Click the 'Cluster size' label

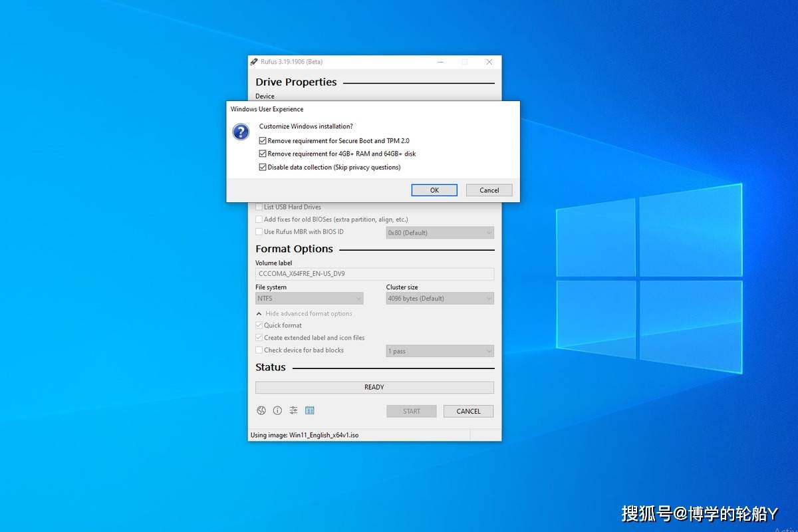pyautogui.click(x=402, y=287)
